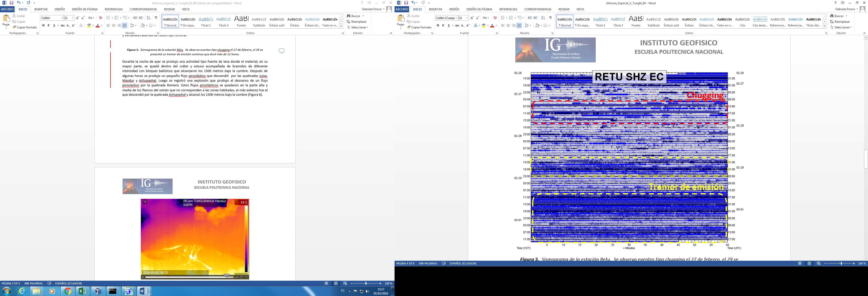Click Reemplazar in left window
Screen dimensions: 868x296
[357, 21]
